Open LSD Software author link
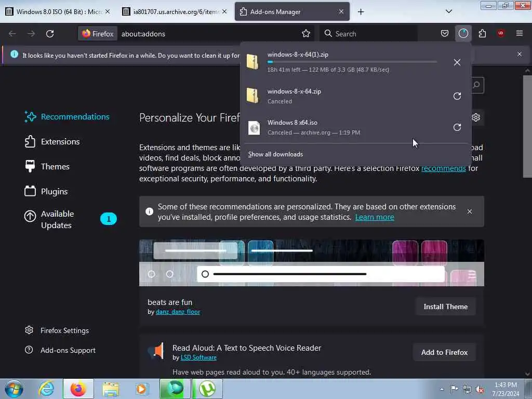The height and width of the screenshot is (399, 532). tap(198, 357)
